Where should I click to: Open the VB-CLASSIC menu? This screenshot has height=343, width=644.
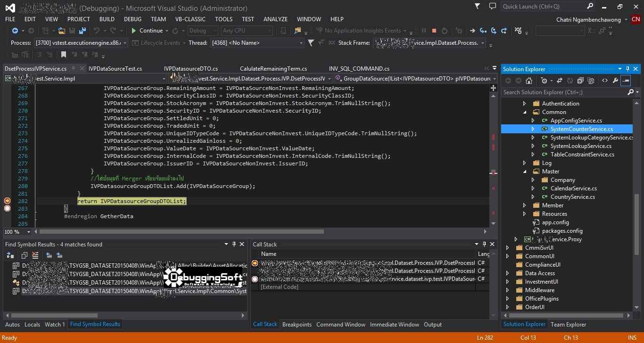click(190, 19)
